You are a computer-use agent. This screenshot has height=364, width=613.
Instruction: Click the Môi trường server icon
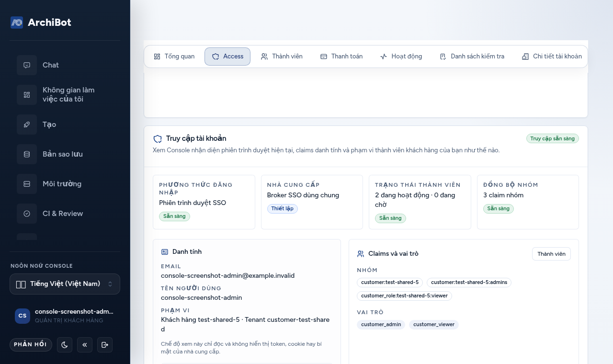[27, 184]
